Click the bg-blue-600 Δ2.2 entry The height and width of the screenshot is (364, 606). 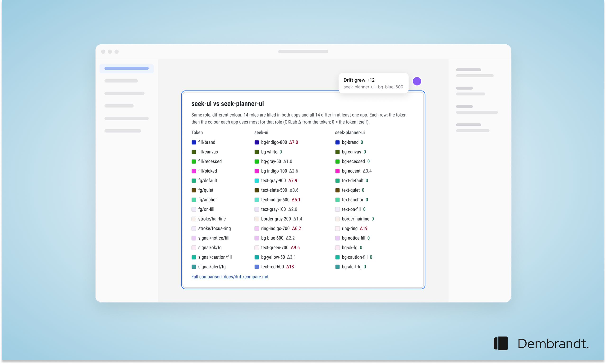(x=278, y=238)
